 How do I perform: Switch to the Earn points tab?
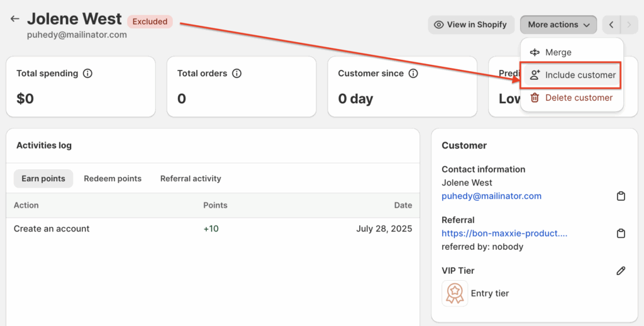pyautogui.click(x=43, y=179)
